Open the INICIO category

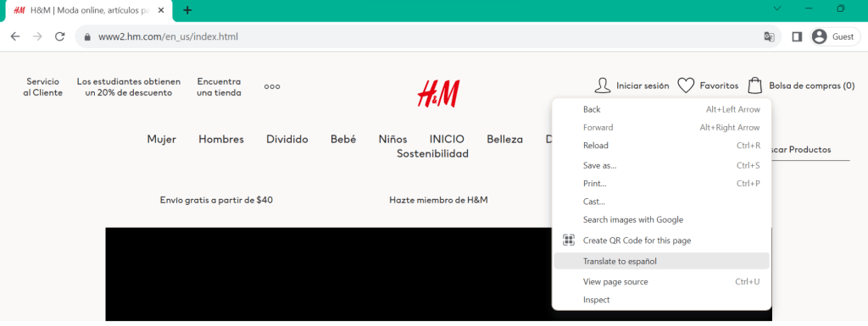[x=447, y=139]
